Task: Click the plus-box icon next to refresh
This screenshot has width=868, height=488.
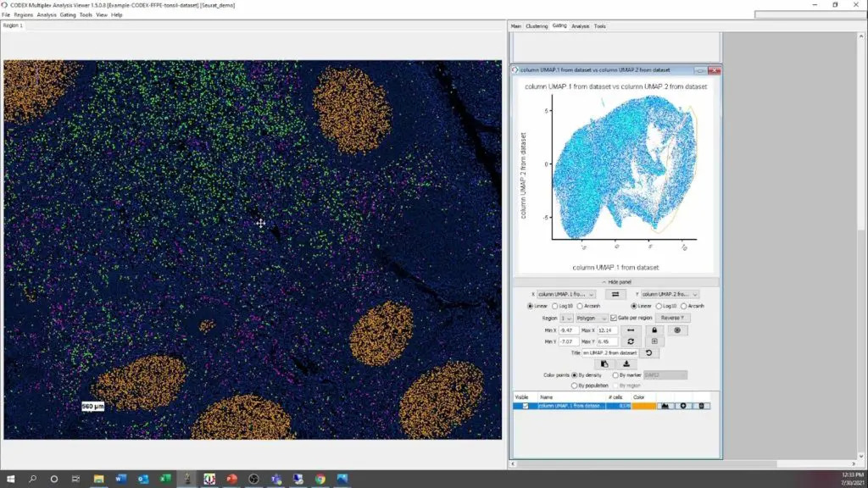Action: [654, 341]
